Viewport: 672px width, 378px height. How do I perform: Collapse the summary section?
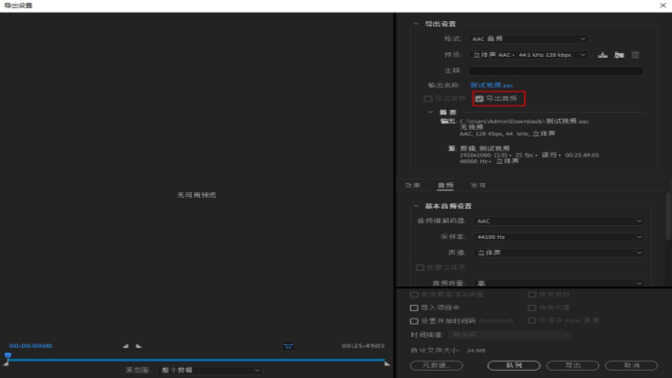pos(430,112)
